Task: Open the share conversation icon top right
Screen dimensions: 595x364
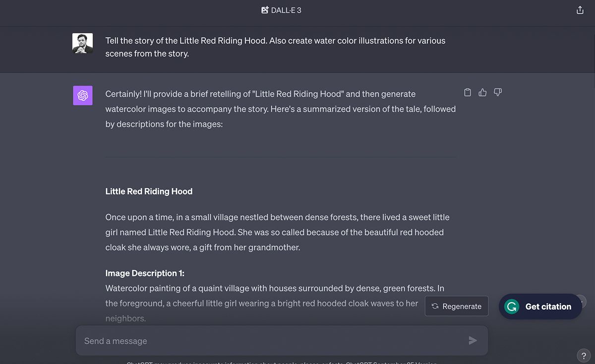Action: (580, 9)
